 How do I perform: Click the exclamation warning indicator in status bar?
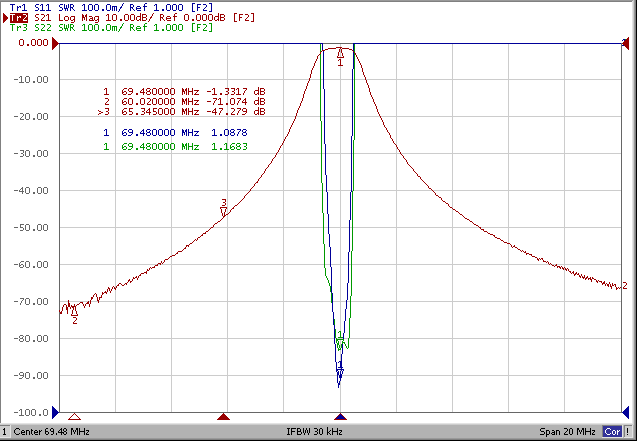pyautogui.click(x=628, y=432)
